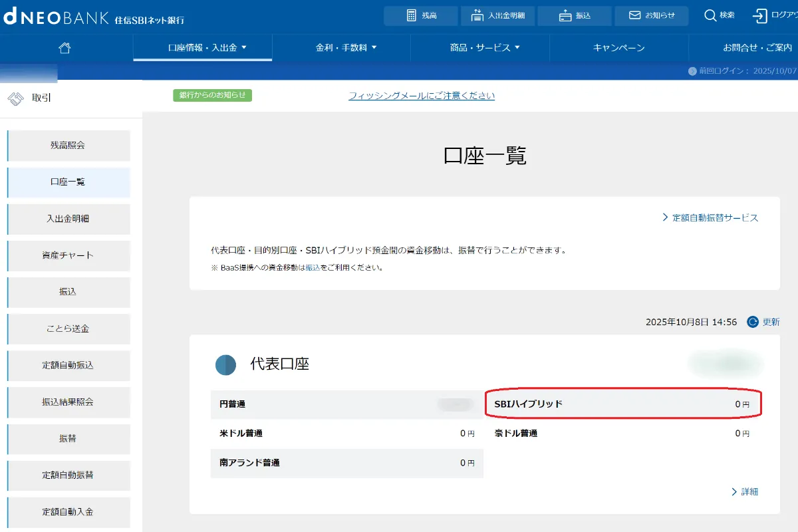Image resolution: width=798 pixels, height=532 pixels.
Task: Click the logout icon at top right
Action: click(760, 15)
